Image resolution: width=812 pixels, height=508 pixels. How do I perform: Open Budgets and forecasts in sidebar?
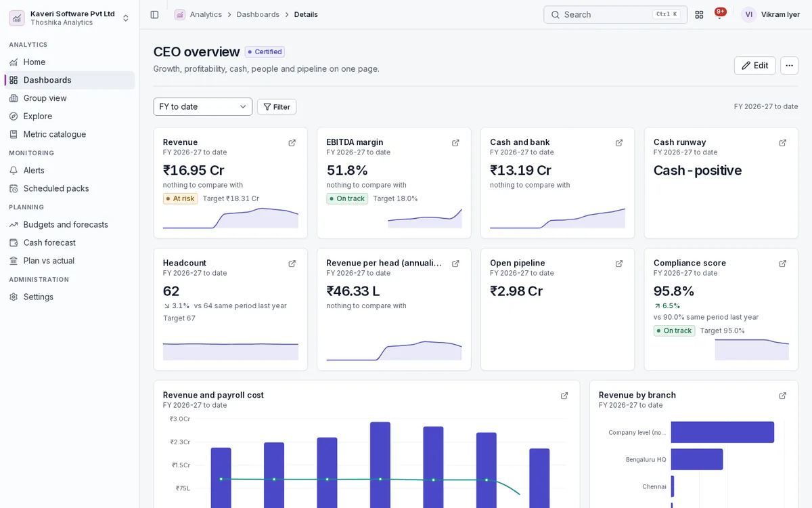(70, 225)
